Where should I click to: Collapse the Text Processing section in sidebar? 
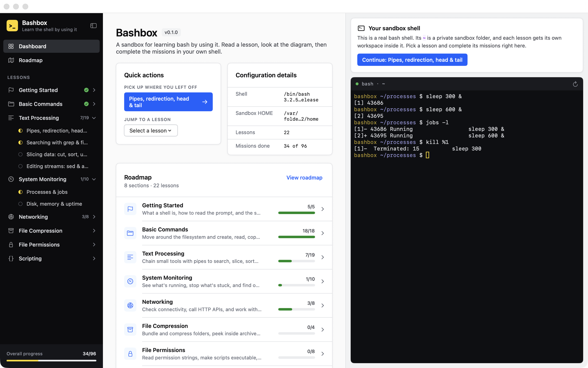94,118
